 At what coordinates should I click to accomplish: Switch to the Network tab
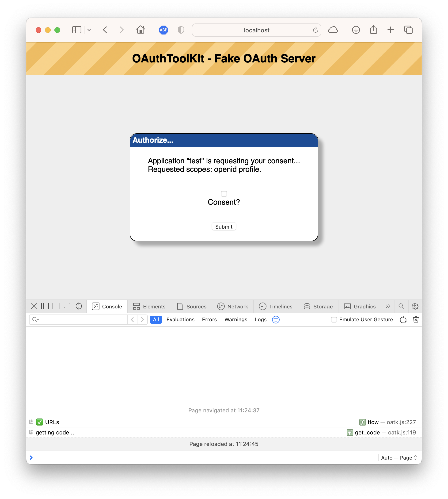233,306
